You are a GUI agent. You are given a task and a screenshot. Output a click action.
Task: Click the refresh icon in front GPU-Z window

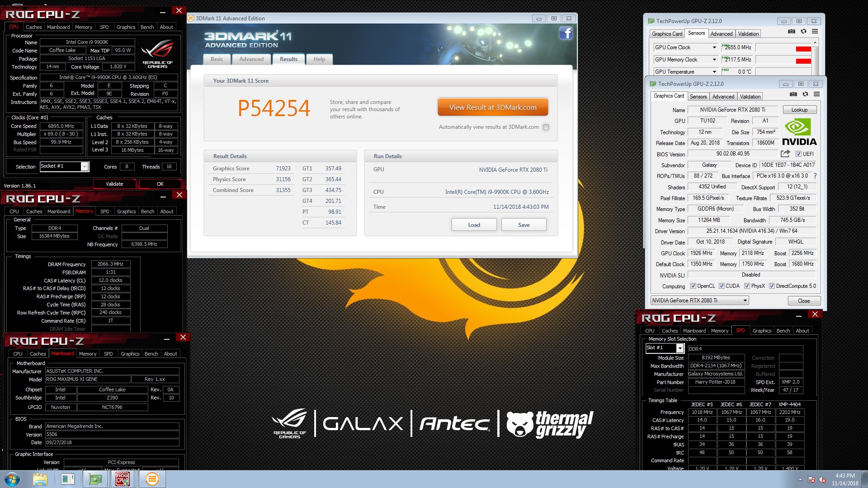(805, 94)
